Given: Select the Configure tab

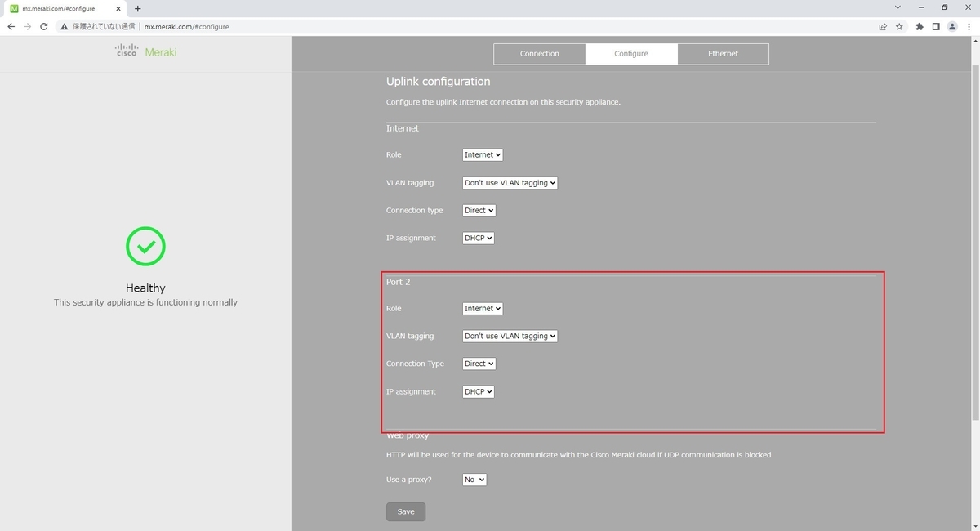Looking at the screenshot, I should [630, 53].
